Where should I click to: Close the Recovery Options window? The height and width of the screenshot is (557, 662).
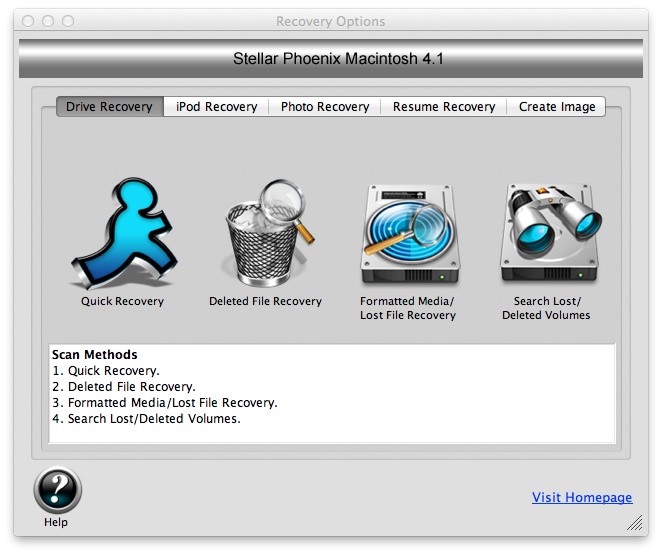point(28,21)
